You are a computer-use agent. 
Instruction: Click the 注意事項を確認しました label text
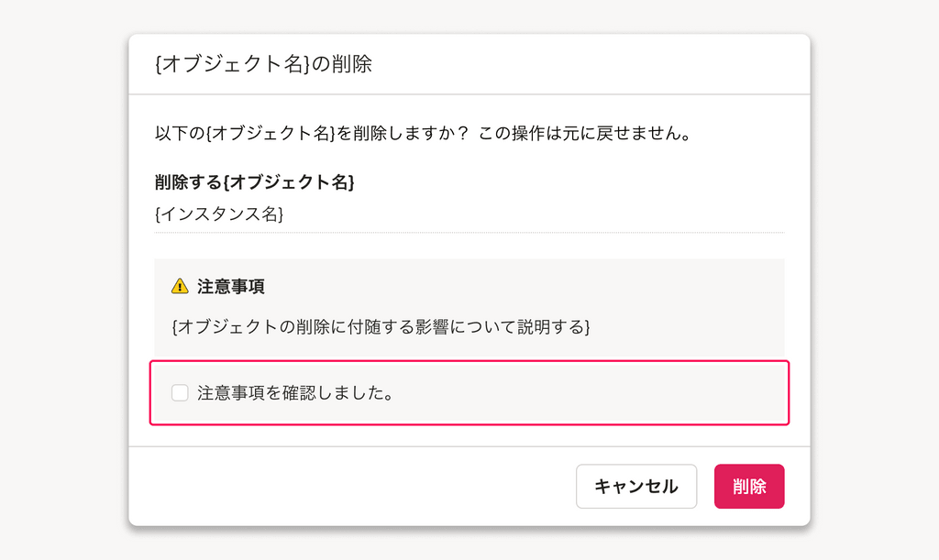click(x=293, y=392)
